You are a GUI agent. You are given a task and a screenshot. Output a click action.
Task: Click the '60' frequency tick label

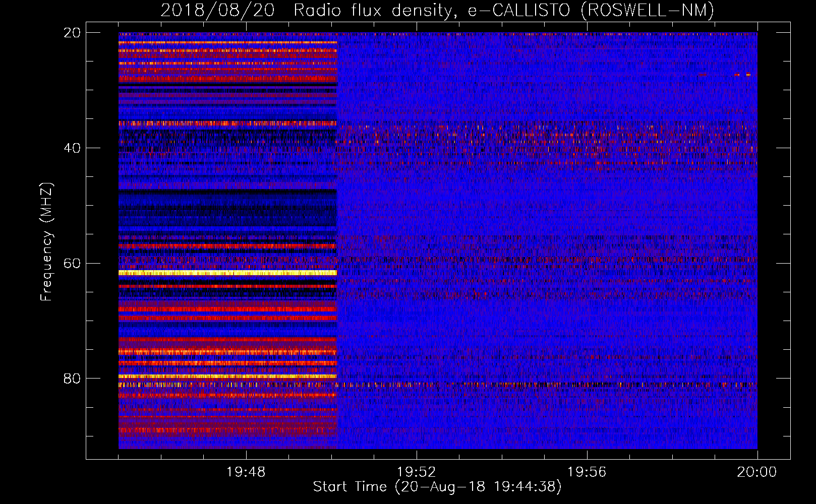(x=72, y=264)
